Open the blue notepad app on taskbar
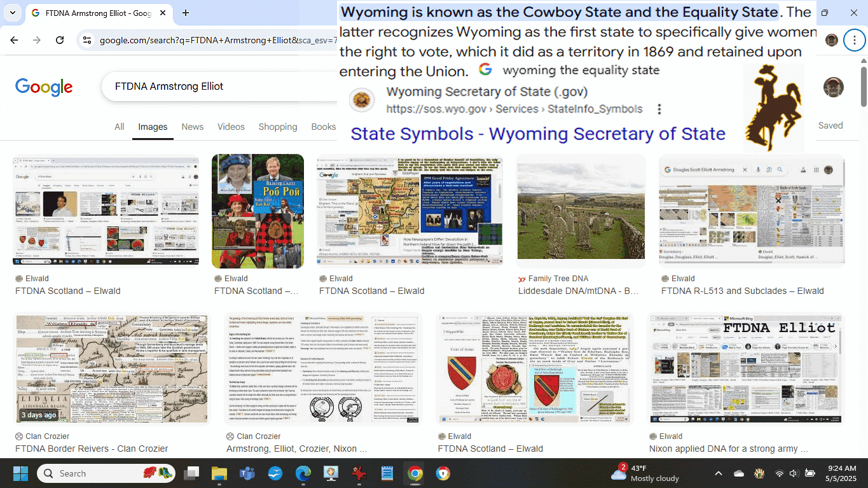The height and width of the screenshot is (488, 868). [387, 473]
